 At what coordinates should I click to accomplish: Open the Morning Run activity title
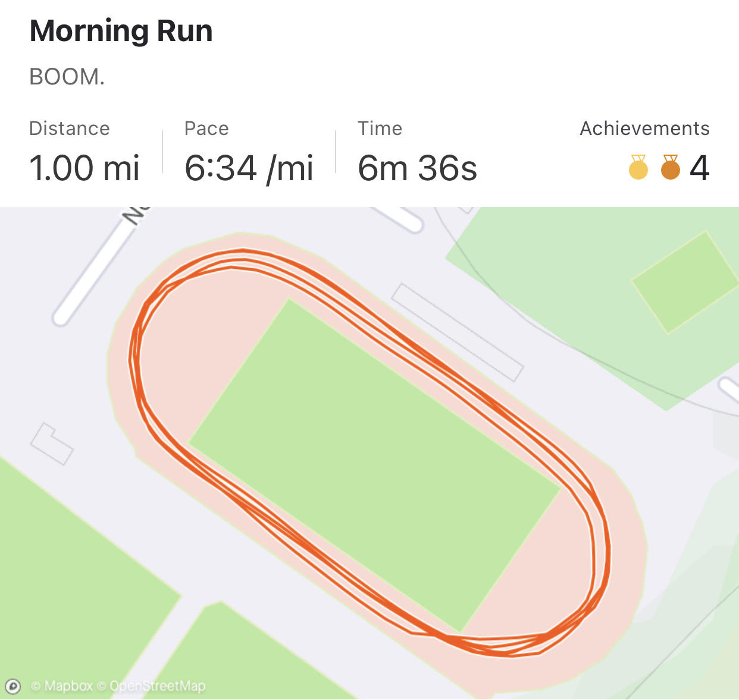point(121,31)
